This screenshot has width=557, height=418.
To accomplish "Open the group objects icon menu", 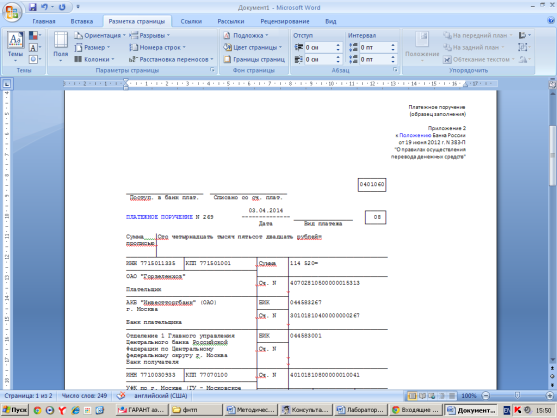I will point(524,47).
